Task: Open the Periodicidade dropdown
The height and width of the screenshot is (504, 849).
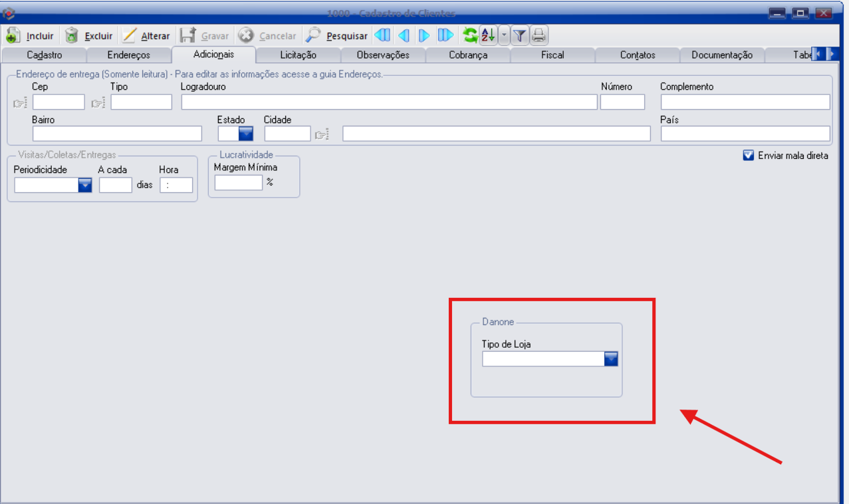Action: (x=85, y=186)
